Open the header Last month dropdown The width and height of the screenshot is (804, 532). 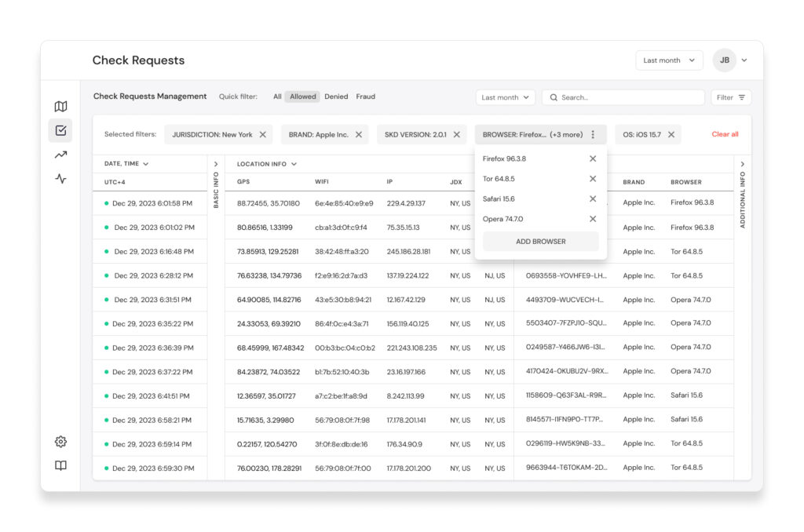coord(669,60)
